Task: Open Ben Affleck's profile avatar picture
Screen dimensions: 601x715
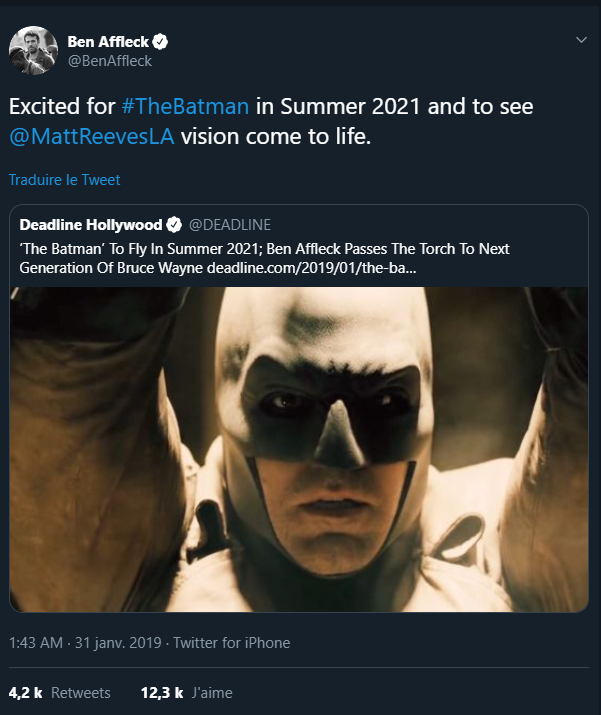Action: tap(33, 51)
